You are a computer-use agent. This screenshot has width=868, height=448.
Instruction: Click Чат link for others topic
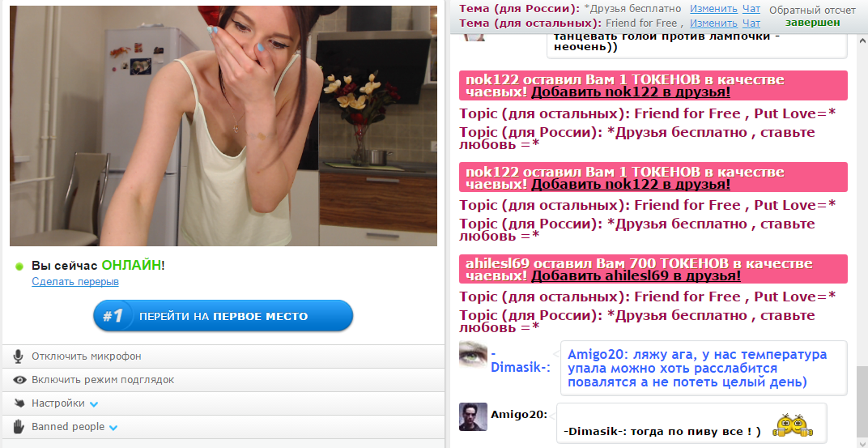coord(751,23)
